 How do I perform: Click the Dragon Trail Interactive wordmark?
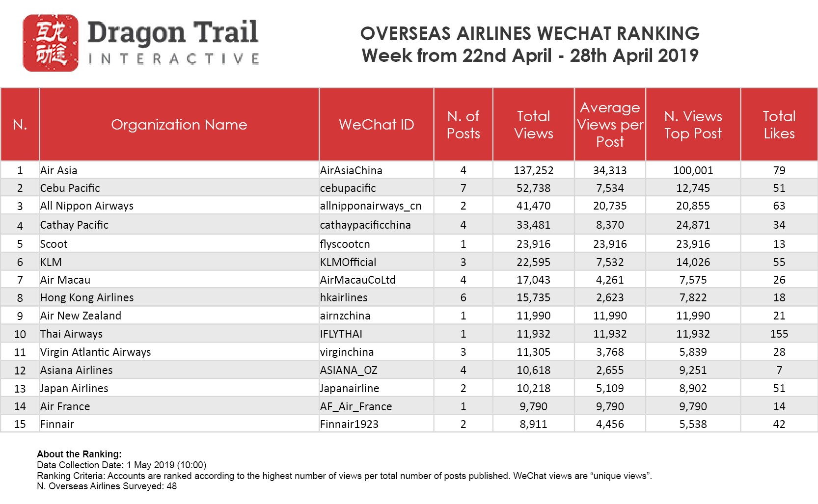coord(173,42)
